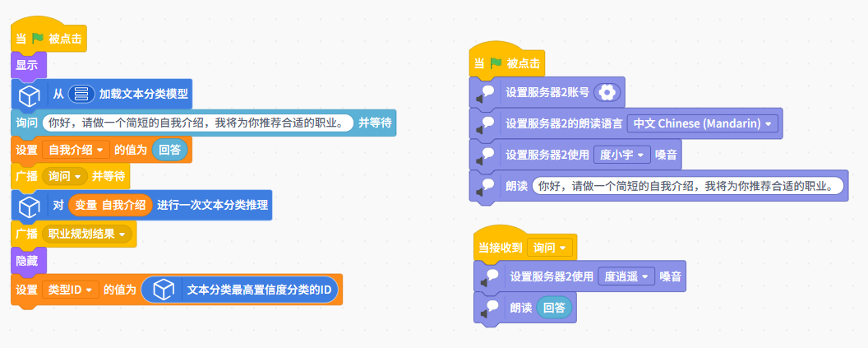Click the cube icon on the load model block
This screenshot has width=868, height=348.
coord(30,94)
